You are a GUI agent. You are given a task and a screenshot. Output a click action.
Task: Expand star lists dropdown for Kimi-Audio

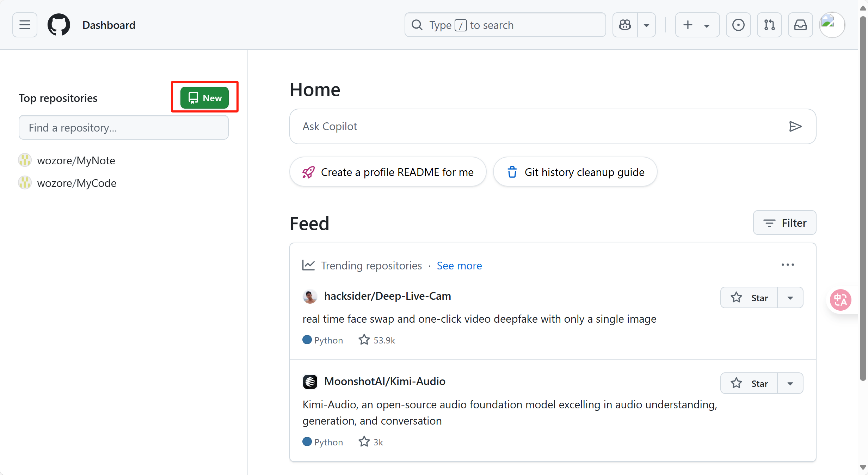790,383
